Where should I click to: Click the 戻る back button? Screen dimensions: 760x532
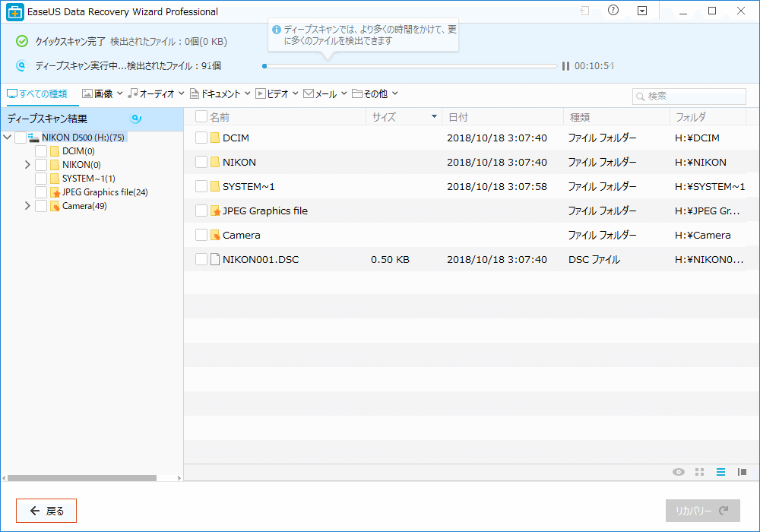pos(46,511)
